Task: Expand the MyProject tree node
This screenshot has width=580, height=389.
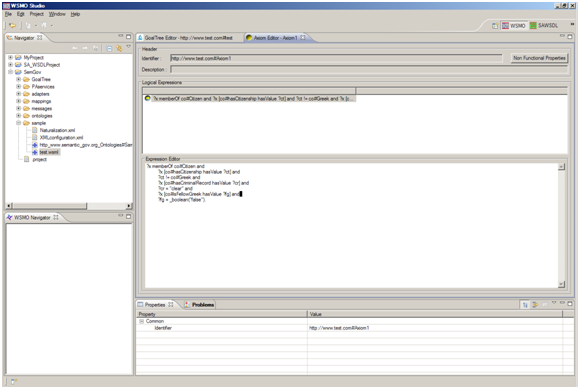Action: tap(10, 58)
